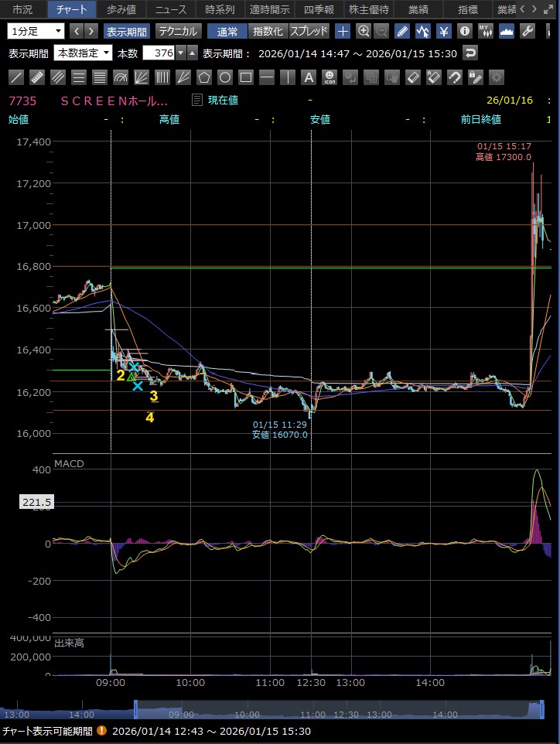This screenshot has width=560, height=744.
Task: Toggle the crosshair cursor button
Action: [343, 32]
